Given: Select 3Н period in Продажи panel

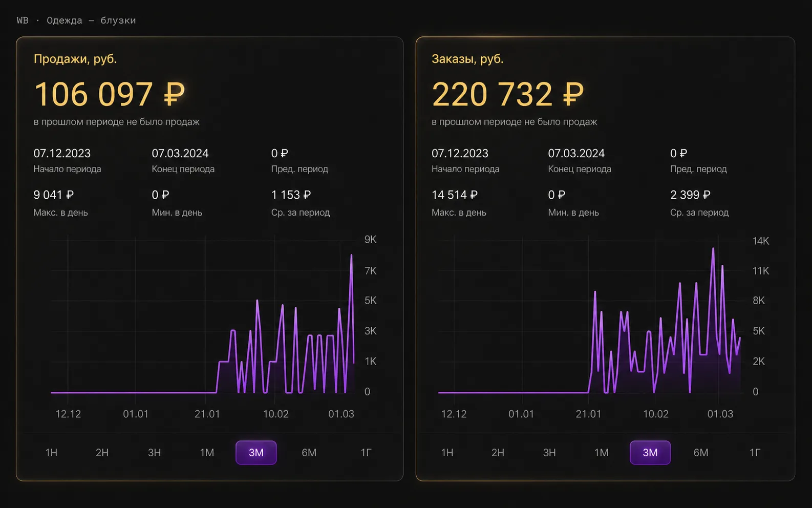Looking at the screenshot, I should (154, 453).
